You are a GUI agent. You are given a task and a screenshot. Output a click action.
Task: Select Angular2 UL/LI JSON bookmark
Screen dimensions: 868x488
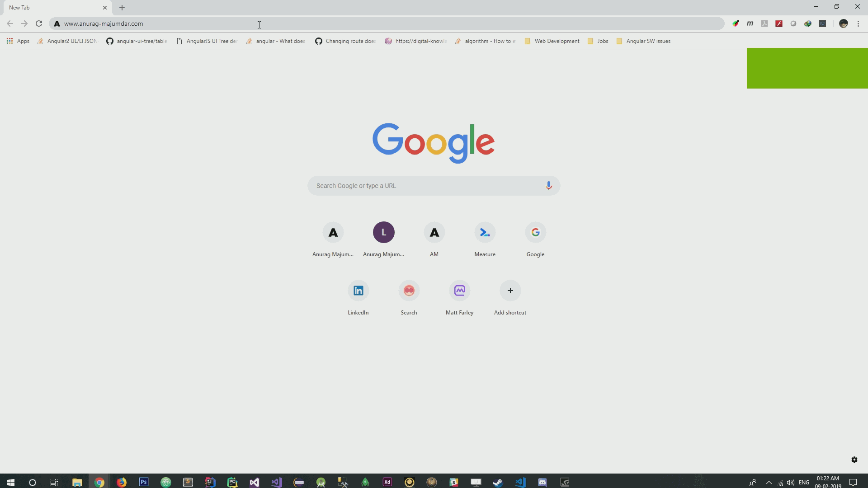[67, 41]
